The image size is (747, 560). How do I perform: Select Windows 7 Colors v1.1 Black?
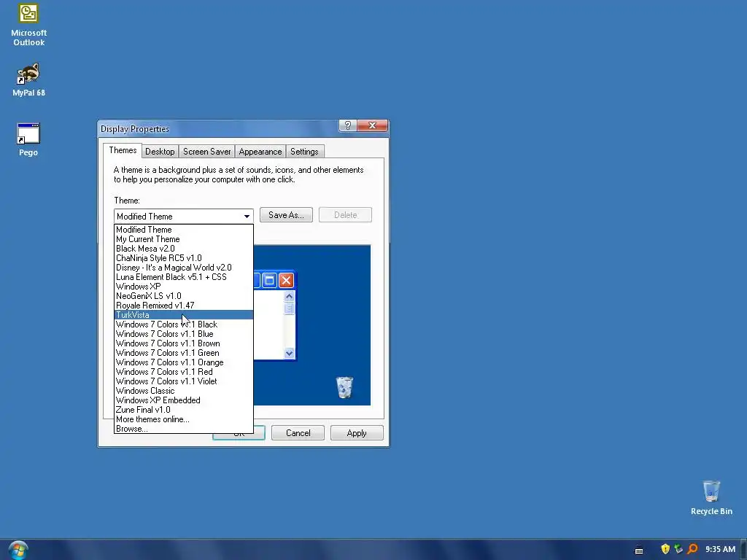tap(183, 324)
